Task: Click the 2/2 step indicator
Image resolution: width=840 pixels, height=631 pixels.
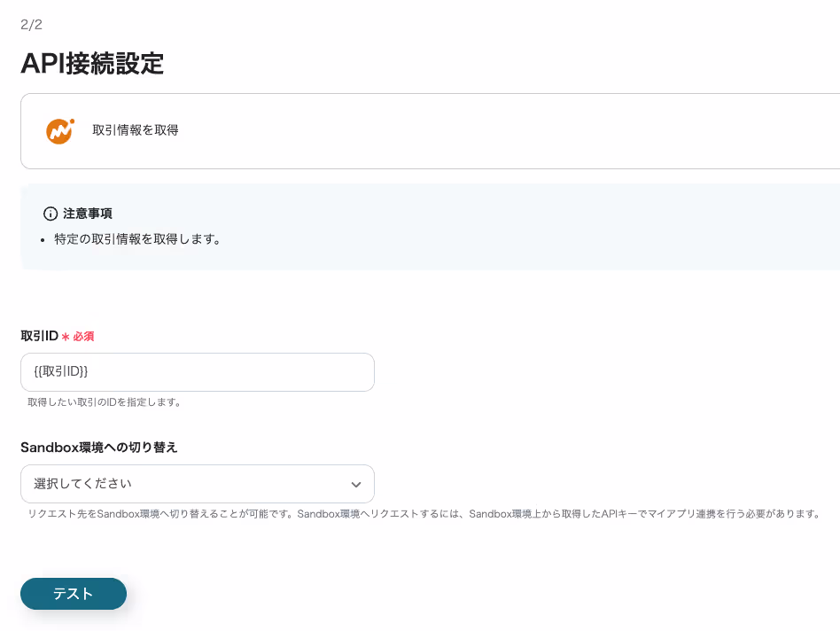Action: 31,25
